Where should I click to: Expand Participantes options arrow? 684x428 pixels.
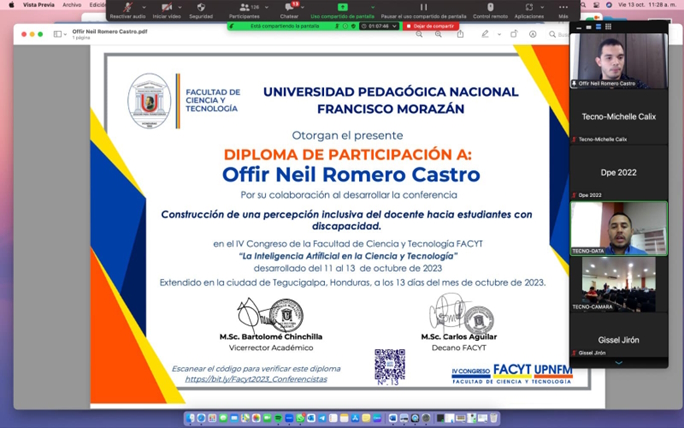[263, 7]
